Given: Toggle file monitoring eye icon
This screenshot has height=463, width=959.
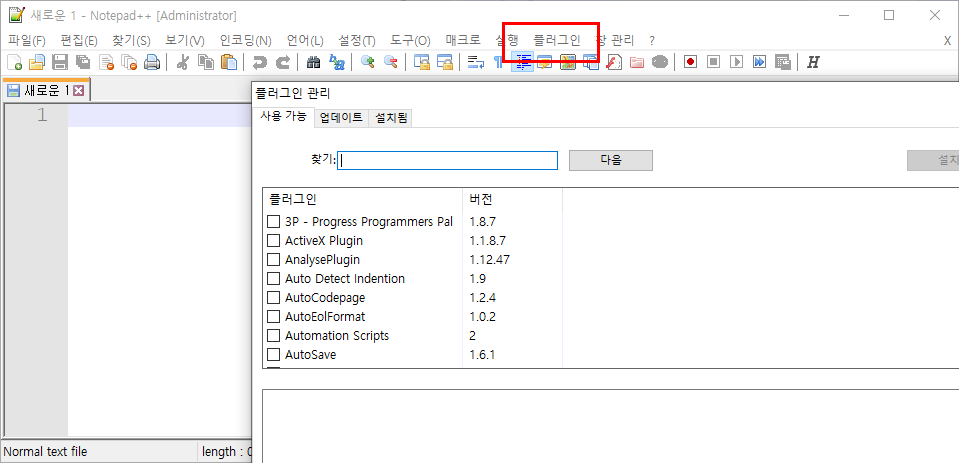Looking at the screenshot, I should pos(659,62).
